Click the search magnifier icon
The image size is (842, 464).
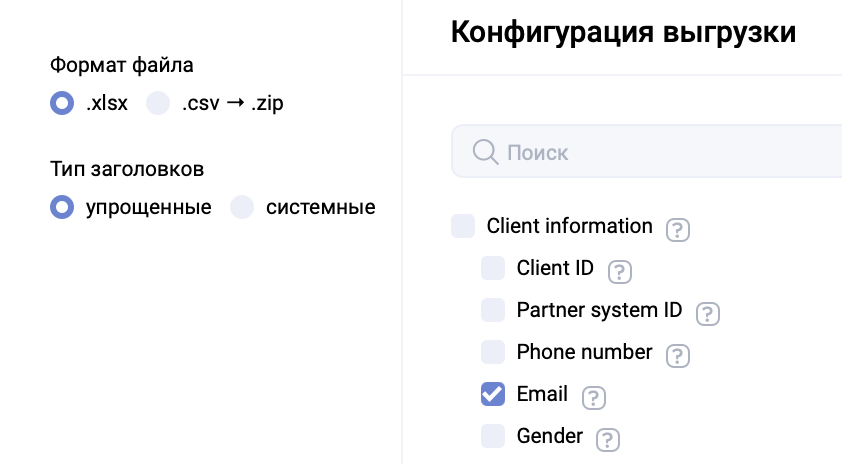click(x=485, y=152)
